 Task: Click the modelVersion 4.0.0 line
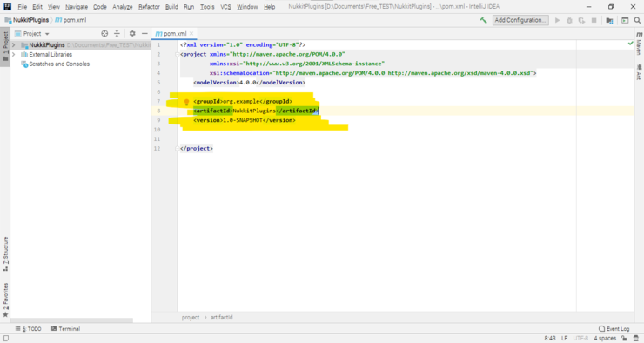(249, 83)
